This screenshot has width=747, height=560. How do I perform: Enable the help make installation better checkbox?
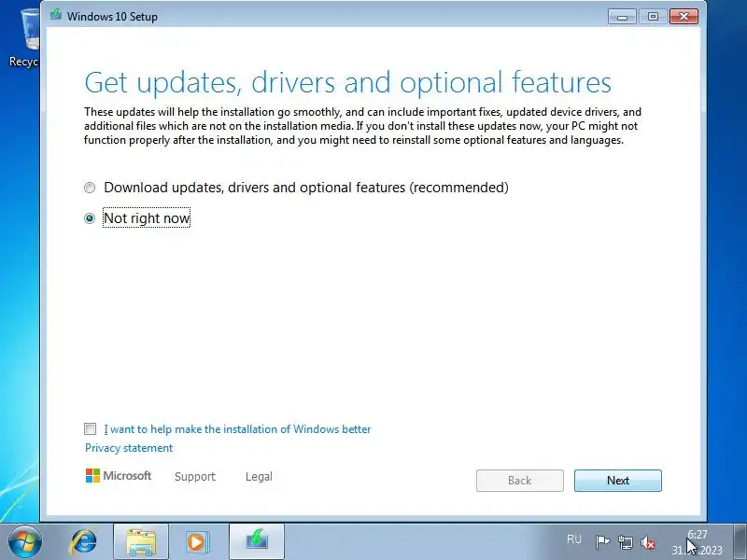point(90,429)
